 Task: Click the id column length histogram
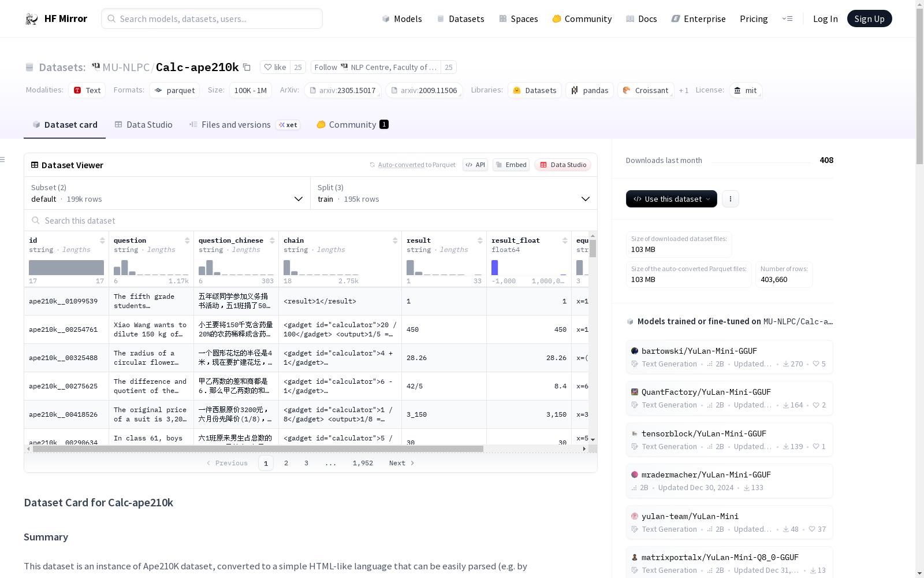tap(66, 268)
